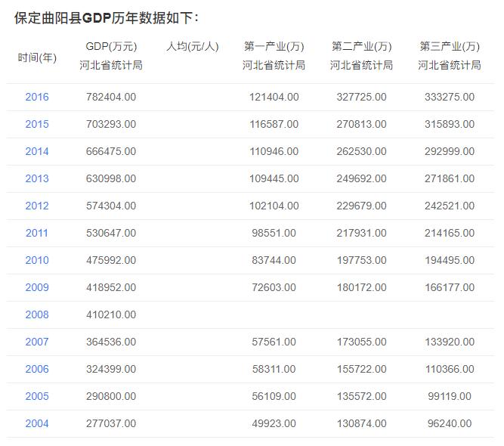
Task: Select the heading 保定曲阳县GDP历年数据如下
Action: [x=107, y=18]
